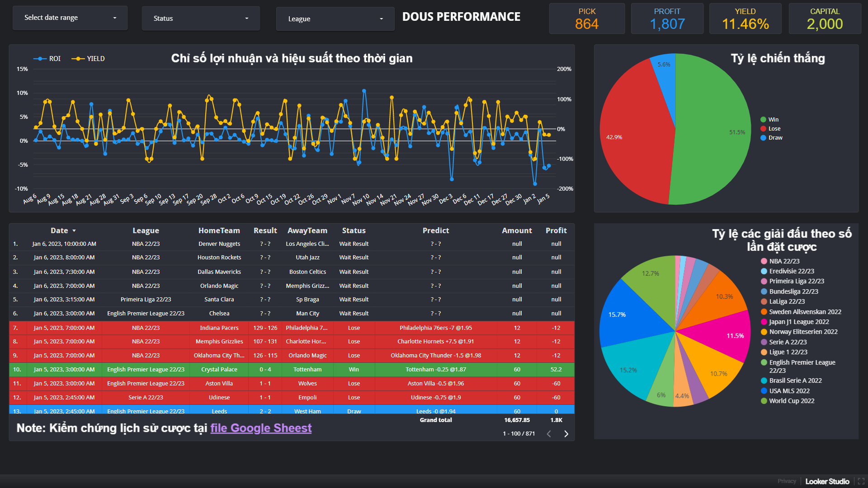Expand the Status filter dropdown
The width and height of the screenshot is (868, 488).
pyautogui.click(x=201, y=19)
